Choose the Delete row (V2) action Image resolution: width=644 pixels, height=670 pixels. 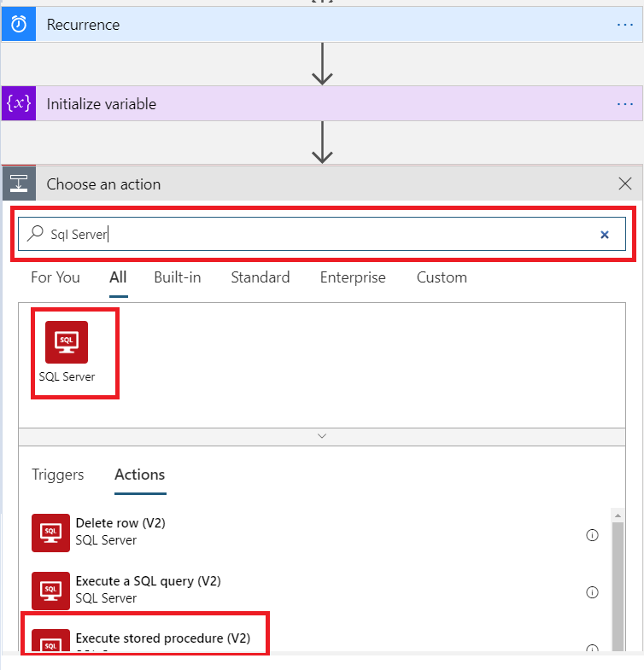pyautogui.click(x=314, y=533)
